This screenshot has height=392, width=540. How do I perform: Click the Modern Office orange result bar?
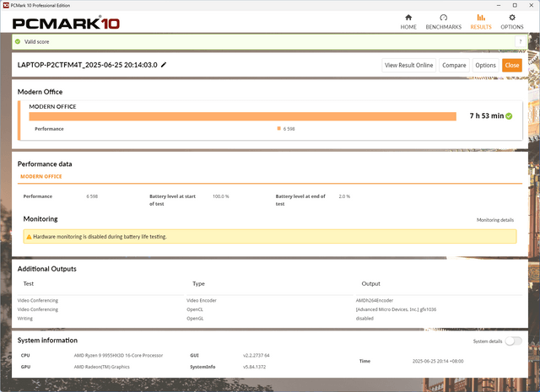(x=242, y=116)
